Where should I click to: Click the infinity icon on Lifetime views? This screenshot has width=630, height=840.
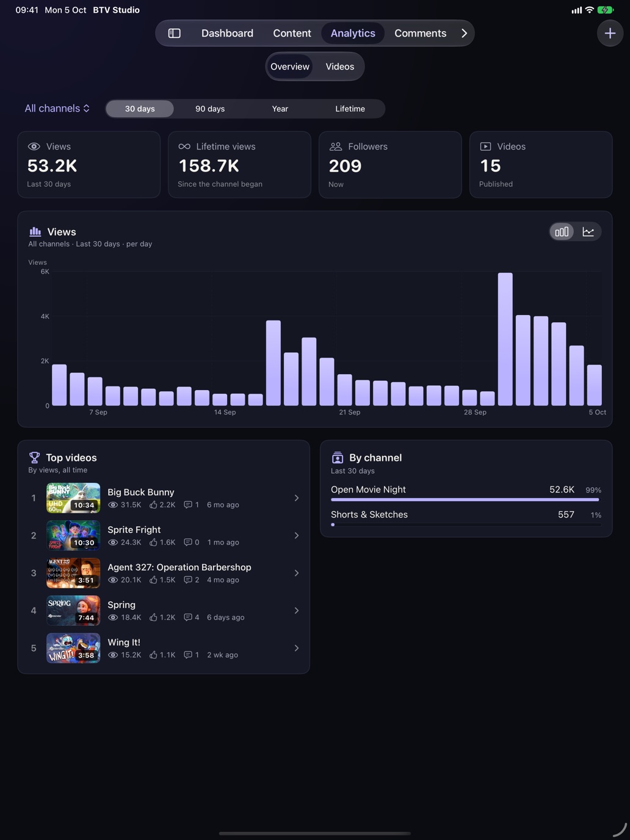click(184, 147)
